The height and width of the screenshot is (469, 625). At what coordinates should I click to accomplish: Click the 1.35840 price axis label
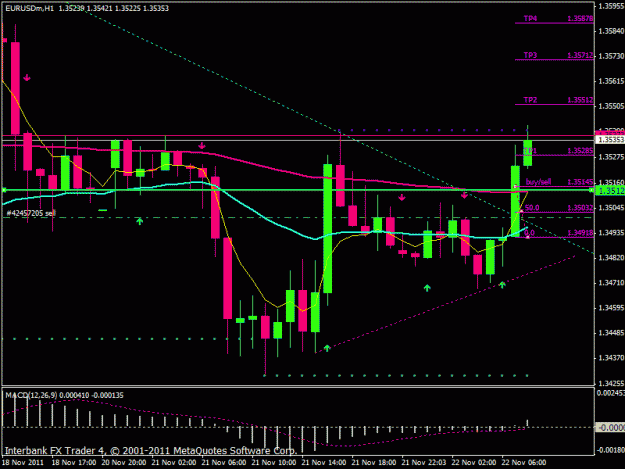[611, 31]
